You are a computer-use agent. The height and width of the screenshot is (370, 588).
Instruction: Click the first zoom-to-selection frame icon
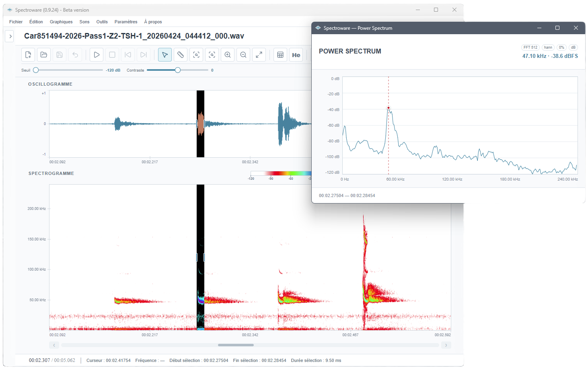[196, 55]
